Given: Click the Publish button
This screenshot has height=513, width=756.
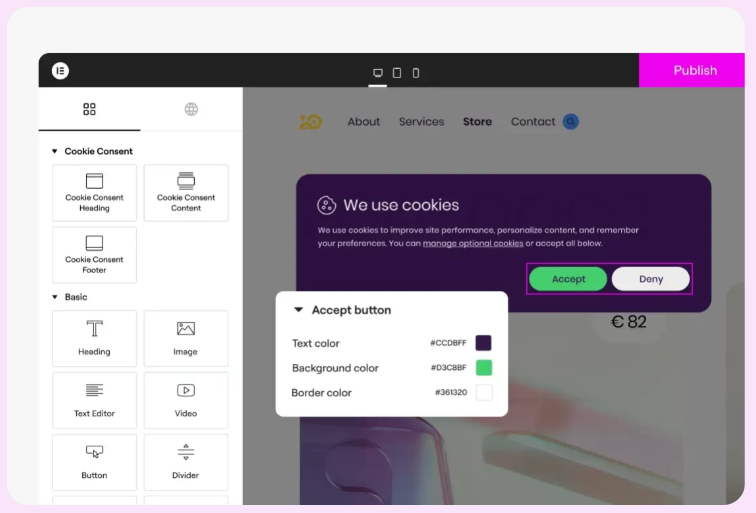Looking at the screenshot, I should click(692, 70).
